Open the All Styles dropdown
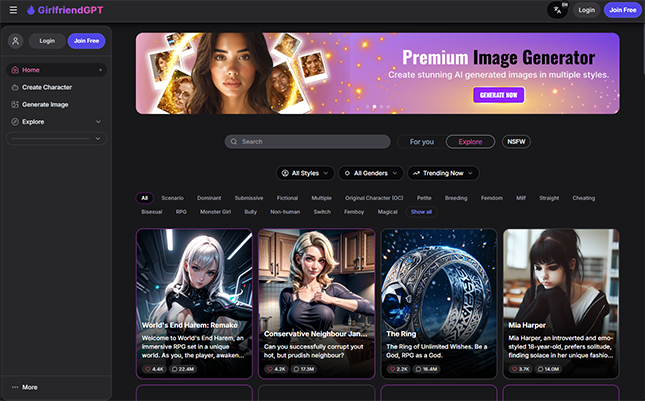 pos(305,173)
